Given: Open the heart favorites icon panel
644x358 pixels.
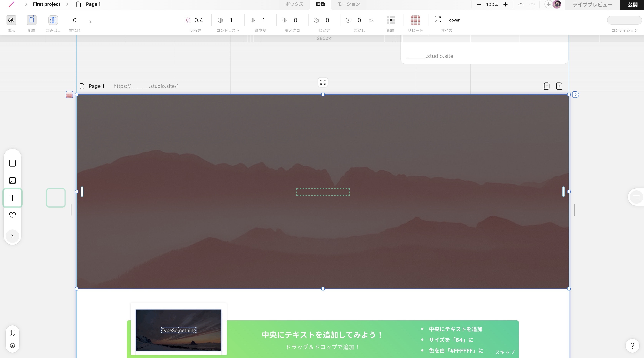Looking at the screenshot, I should pyautogui.click(x=12, y=215).
